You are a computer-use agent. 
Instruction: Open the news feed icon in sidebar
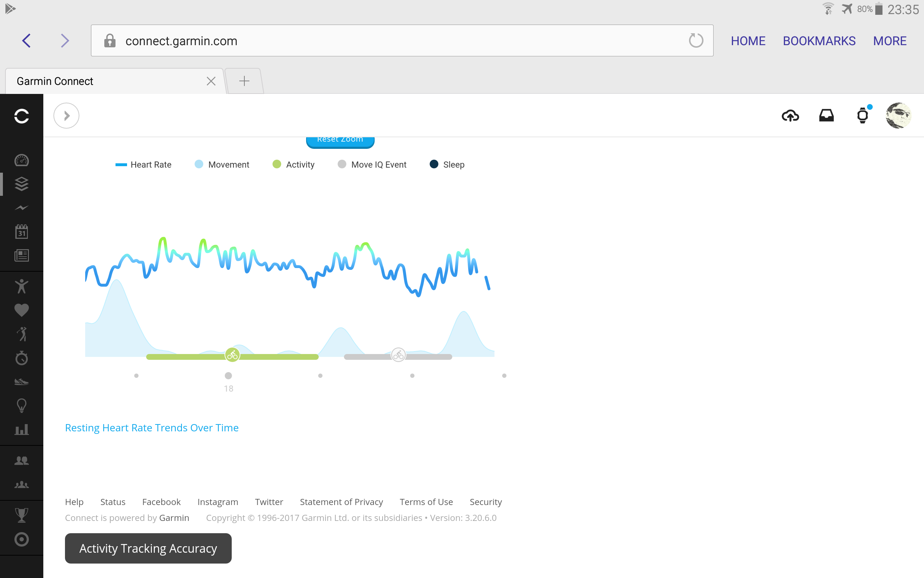point(21,255)
